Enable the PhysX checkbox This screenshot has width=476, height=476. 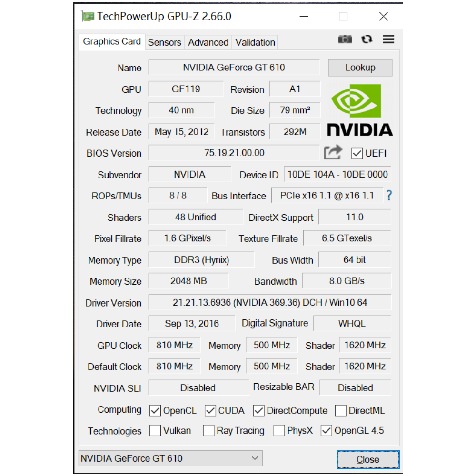click(279, 430)
